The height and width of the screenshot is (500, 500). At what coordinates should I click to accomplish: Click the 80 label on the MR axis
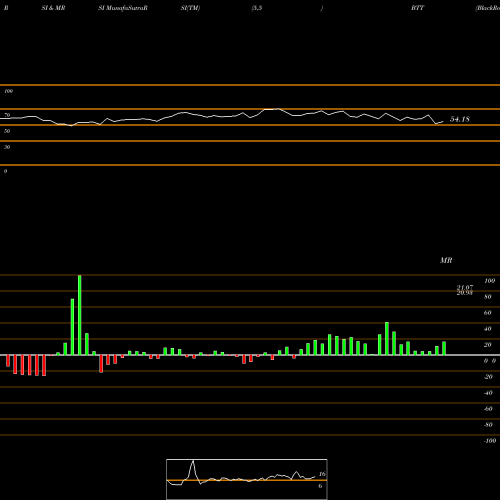[488, 297]
